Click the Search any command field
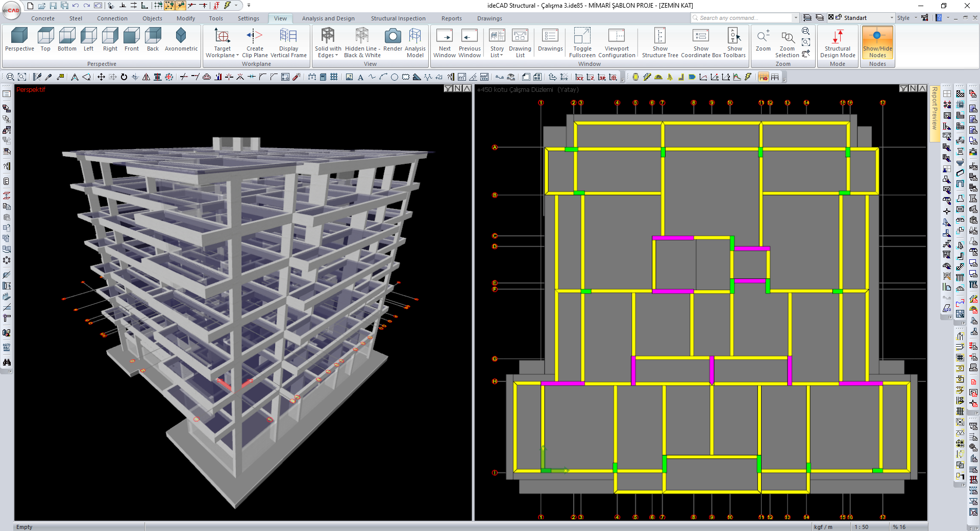The width and height of the screenshot is (980, 531). coord(743,18)
